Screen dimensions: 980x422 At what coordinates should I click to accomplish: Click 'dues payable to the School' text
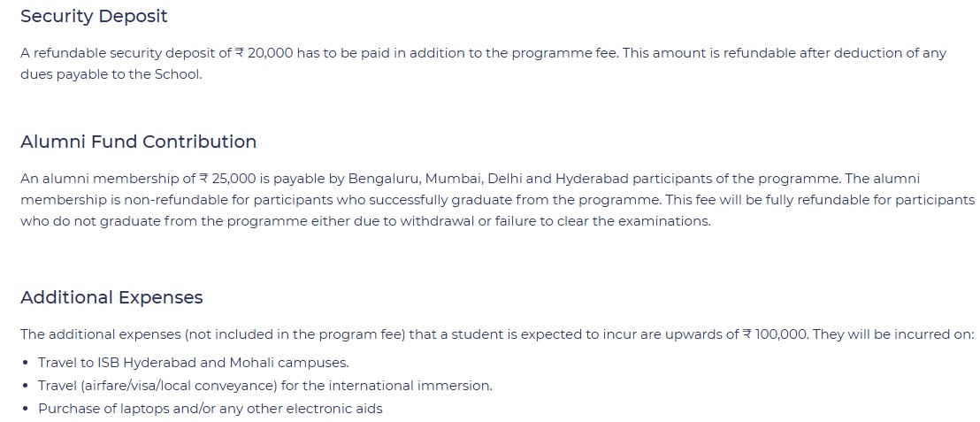pyautogui.click(x=111, y=74)
